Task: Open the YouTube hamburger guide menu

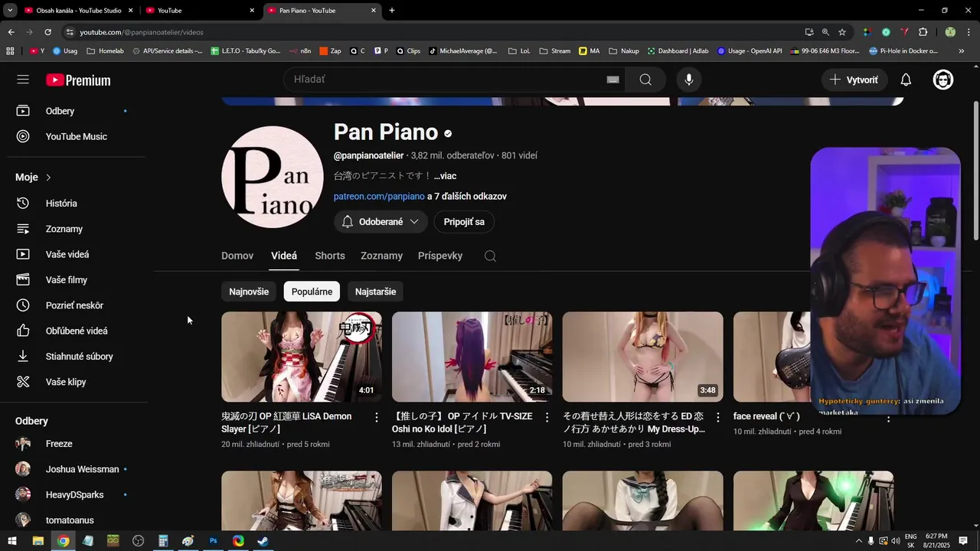Action: 23,80
